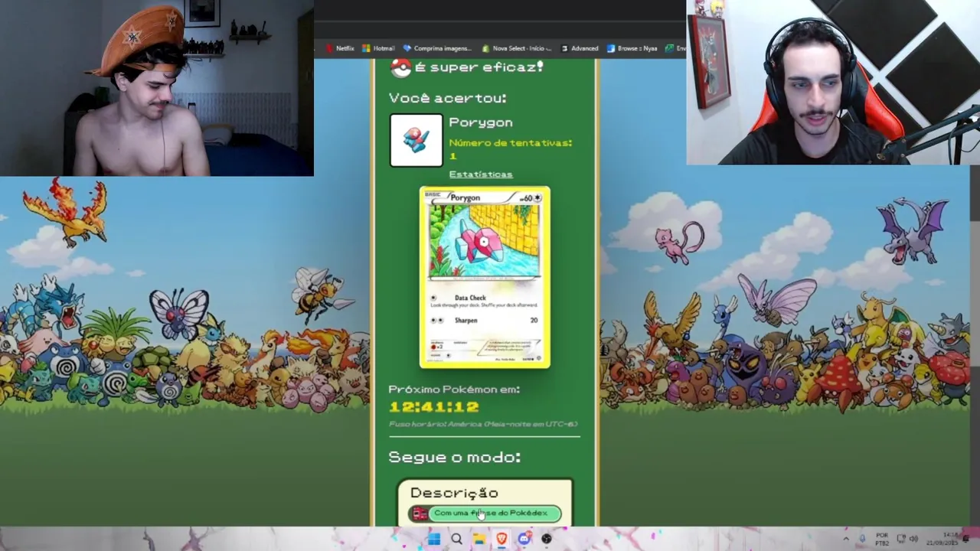Click 'Com uma frase do Pokédex' button

pos(485,514)
